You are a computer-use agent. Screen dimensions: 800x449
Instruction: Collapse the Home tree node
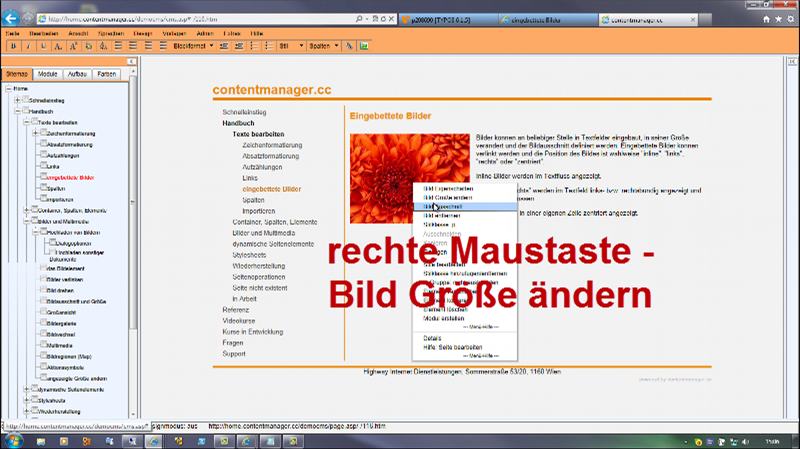pyautogui.click(x=9, y=89)
